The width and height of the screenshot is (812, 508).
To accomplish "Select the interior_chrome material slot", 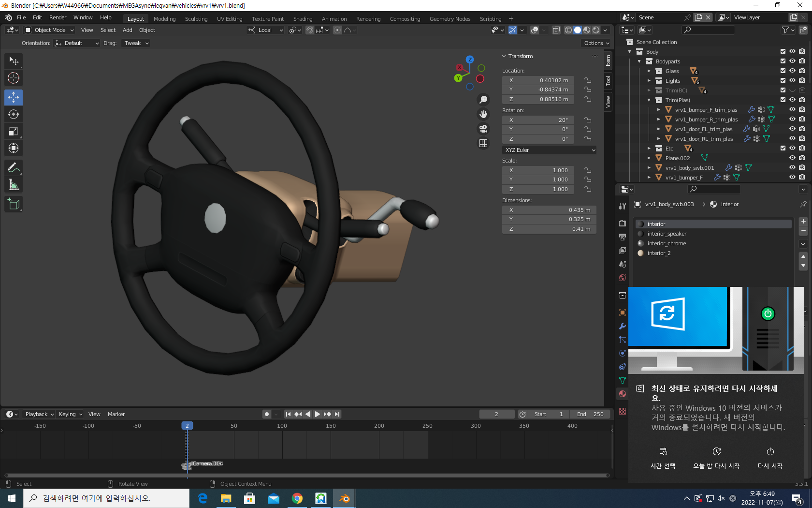I will [667, 243].
